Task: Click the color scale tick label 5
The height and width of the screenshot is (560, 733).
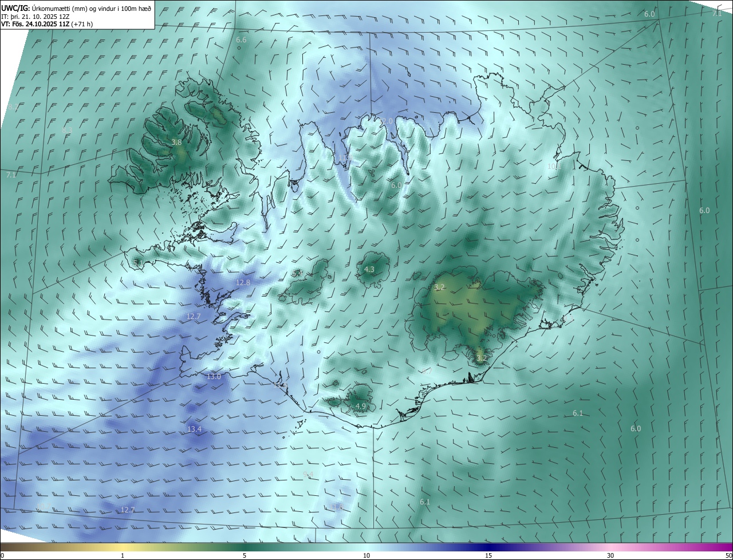Action: 245,555
